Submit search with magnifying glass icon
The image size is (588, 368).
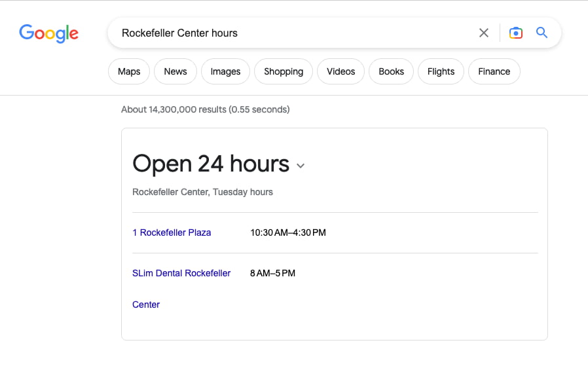pyautogui.click(x=542, y=33)
